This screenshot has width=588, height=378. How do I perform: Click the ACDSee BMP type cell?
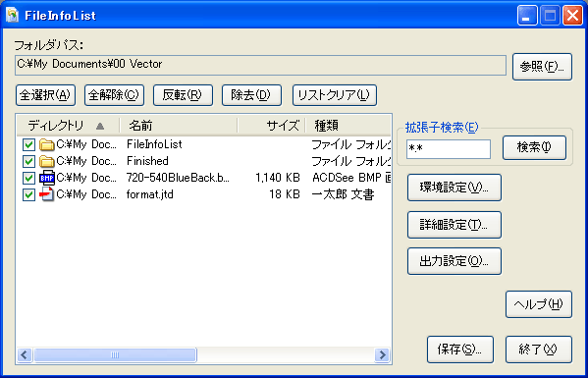pyautogui.click(x=351, y=178)
